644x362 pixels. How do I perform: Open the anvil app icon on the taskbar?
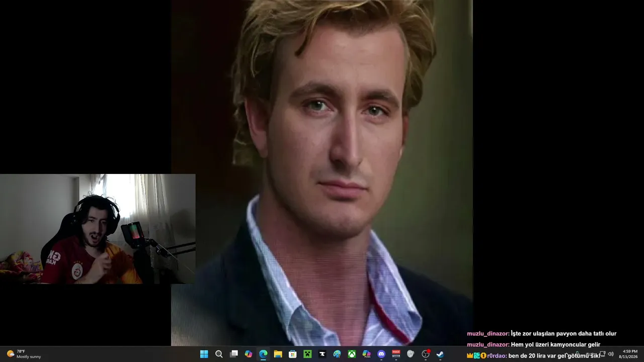click(x=322, y=354)
